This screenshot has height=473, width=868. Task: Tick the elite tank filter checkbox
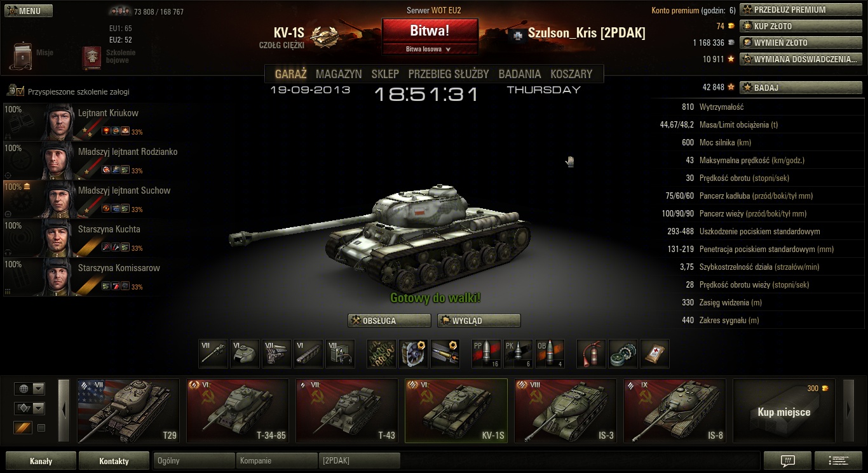tap(41, 428)
